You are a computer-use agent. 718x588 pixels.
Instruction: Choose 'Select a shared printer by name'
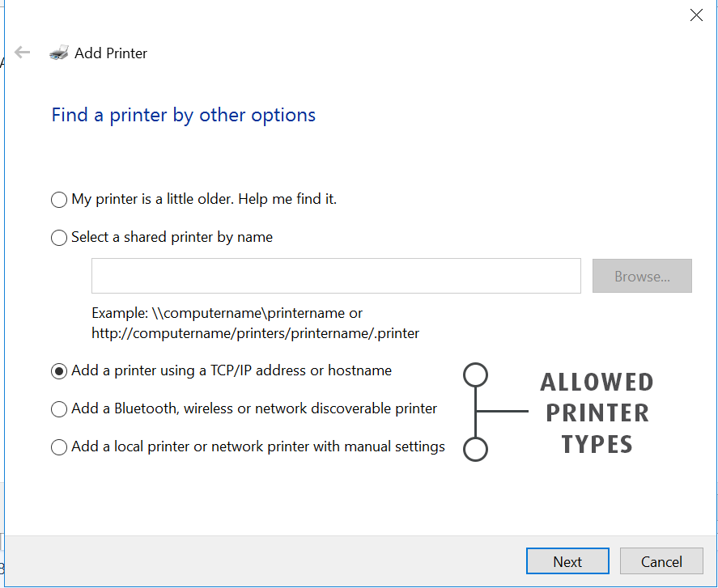click(59, 238)
